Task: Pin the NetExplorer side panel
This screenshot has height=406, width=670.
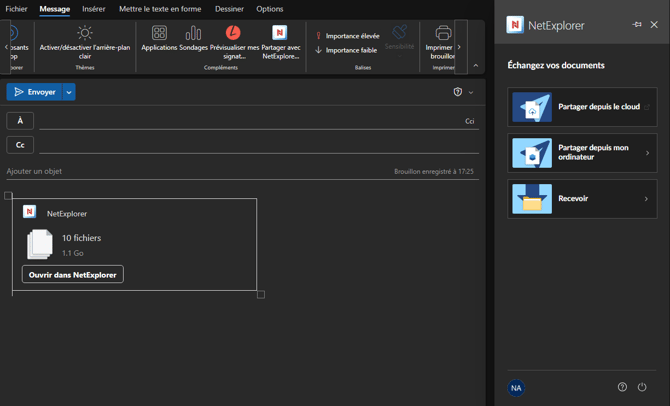Action: tap(637, 25)
